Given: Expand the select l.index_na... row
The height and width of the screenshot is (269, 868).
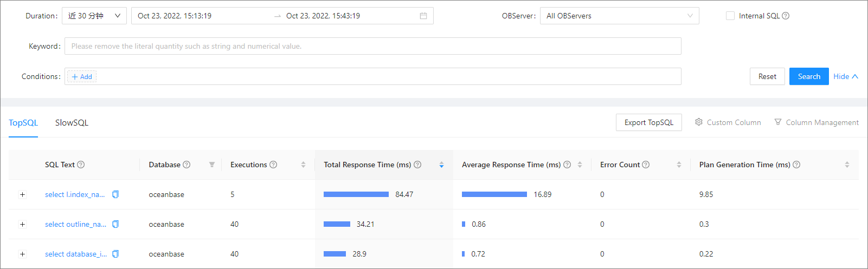Looking at the screenshot, I should (x=22, y=194).
